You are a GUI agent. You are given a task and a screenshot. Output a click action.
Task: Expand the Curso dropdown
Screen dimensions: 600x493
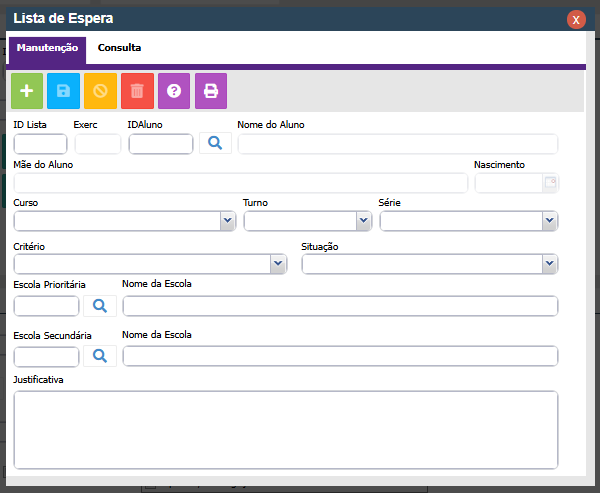point(228,221)
